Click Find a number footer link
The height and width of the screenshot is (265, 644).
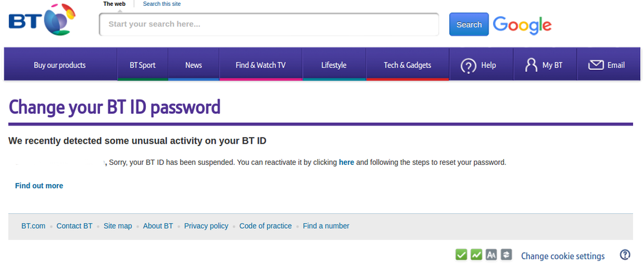(x=326, y=226)
